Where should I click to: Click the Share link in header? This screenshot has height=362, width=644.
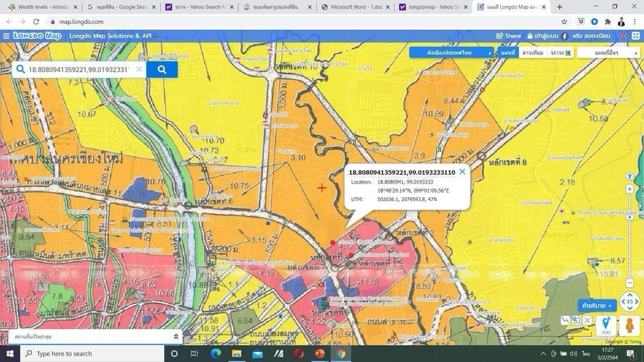pyautogui.click(x=509, y=36)
